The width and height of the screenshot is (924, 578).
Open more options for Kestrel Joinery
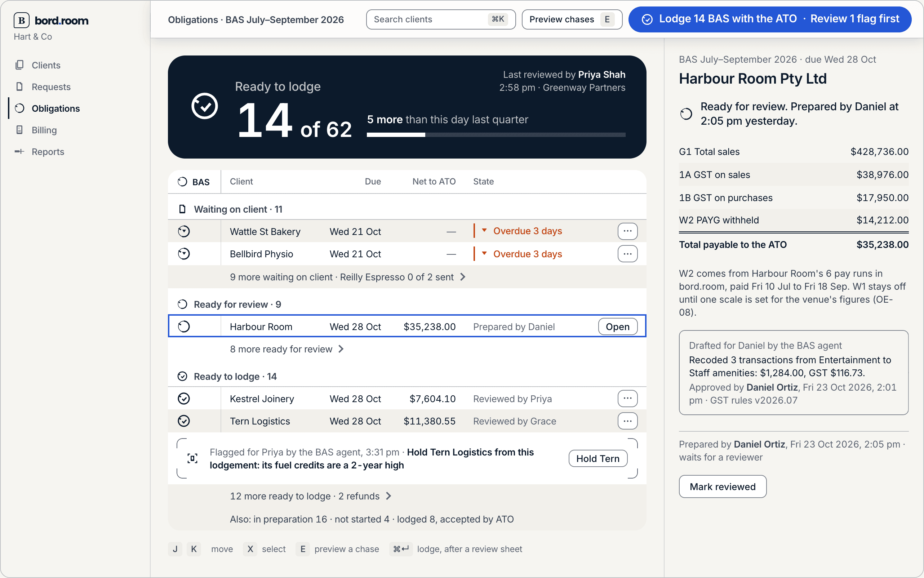pos(627,399)
